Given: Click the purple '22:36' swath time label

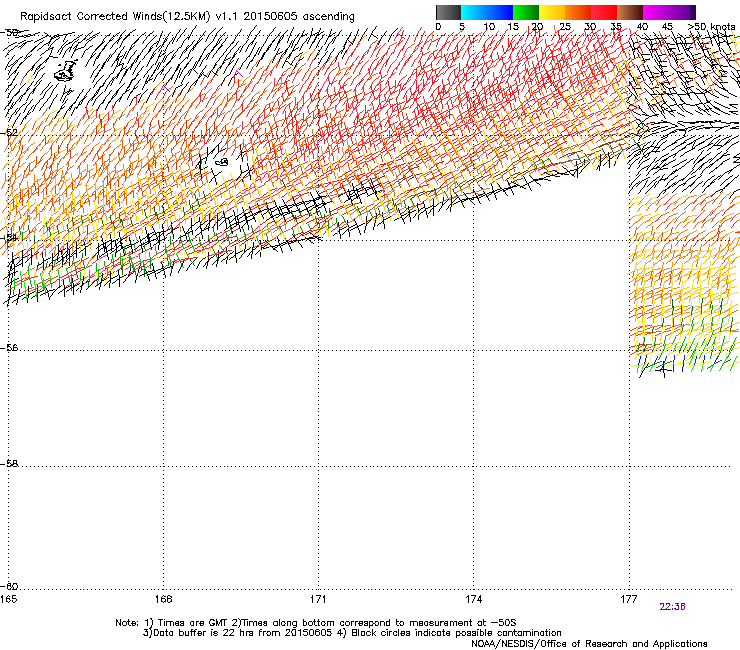Looking at the screenshot, I should (x=673, y=607).
